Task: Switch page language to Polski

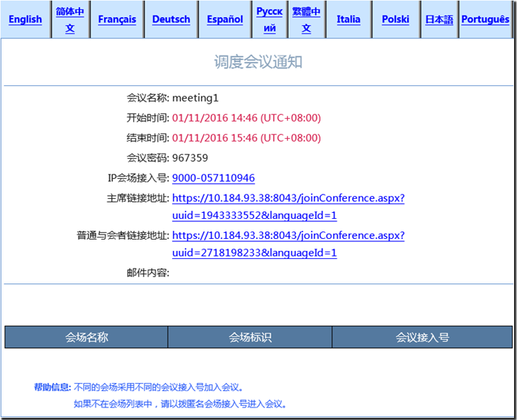Action: coord(395,19)
